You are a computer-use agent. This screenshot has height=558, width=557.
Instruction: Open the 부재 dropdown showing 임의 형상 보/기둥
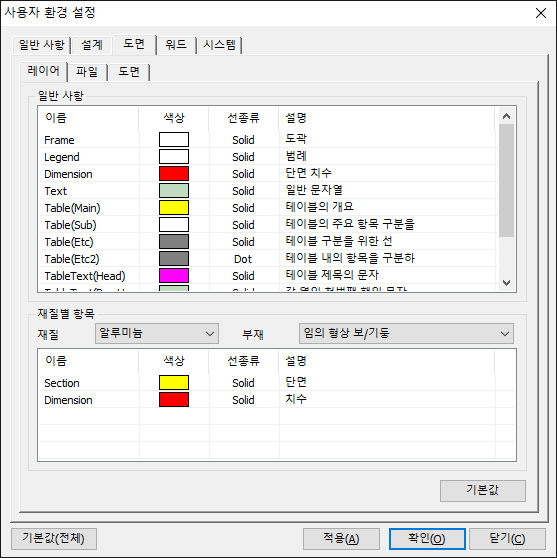pos(406,333)
